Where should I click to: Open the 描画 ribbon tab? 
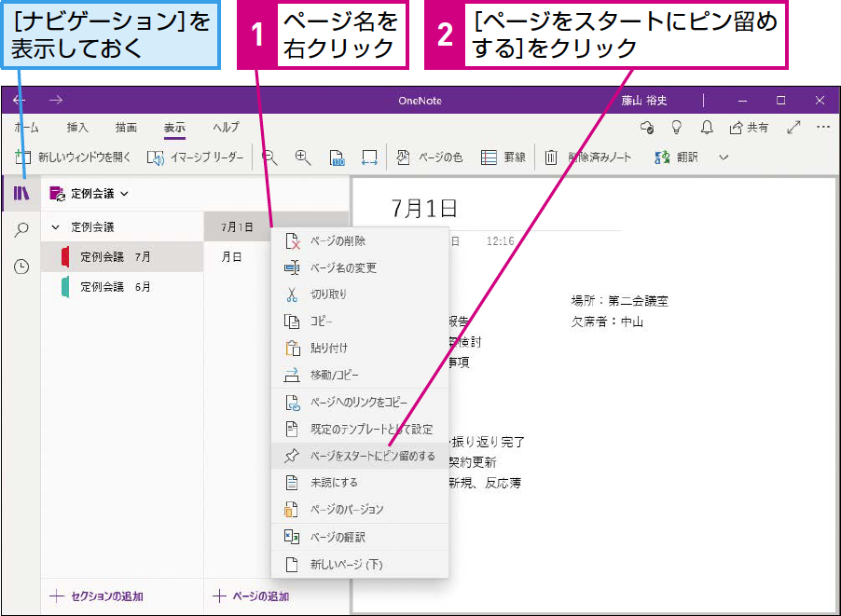coord(126,128)
